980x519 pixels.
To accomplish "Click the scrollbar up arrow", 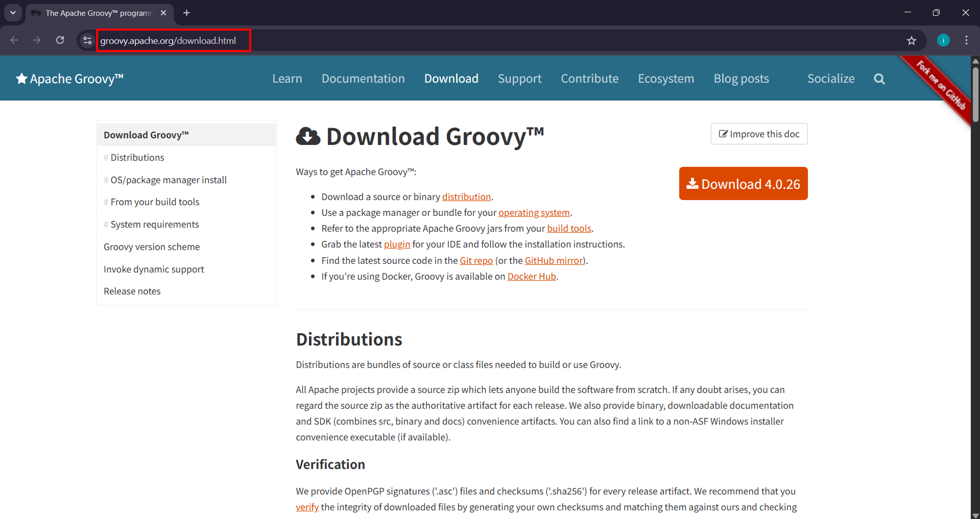I will coord(975,60).
